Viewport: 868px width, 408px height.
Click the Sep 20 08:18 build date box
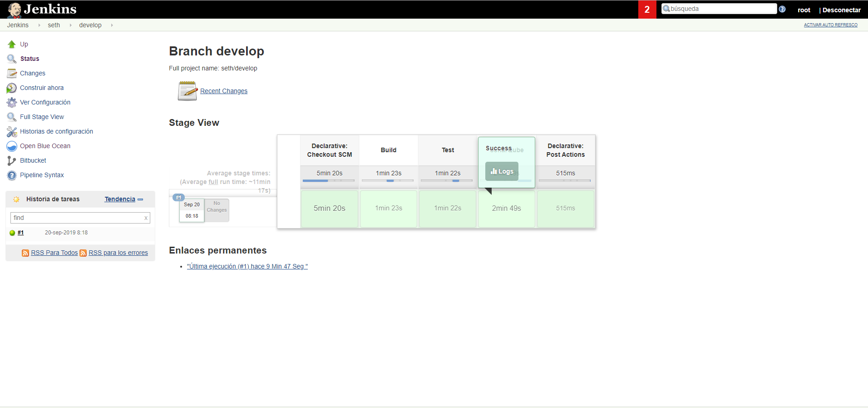click(192, 210)
